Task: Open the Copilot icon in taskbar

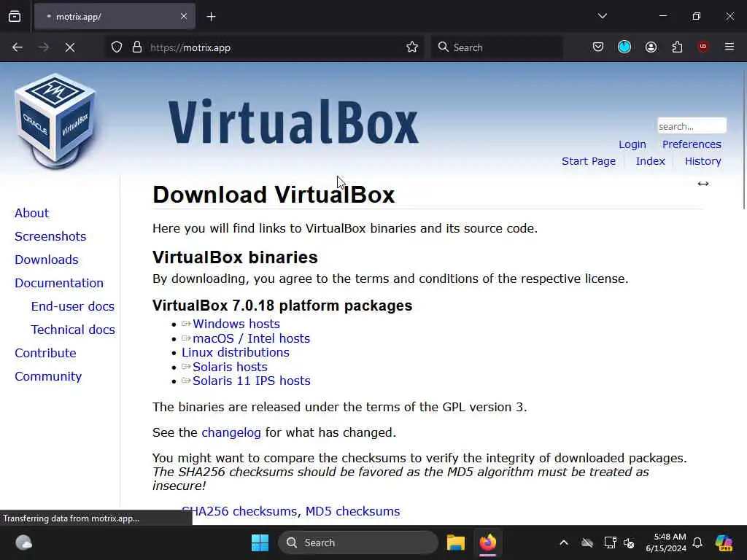Action: click(x=724, y=542)
